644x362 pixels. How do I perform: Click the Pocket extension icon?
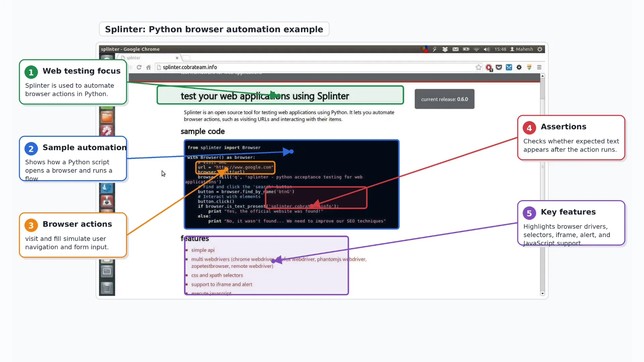pyautogui.click(x=499, y=67)
